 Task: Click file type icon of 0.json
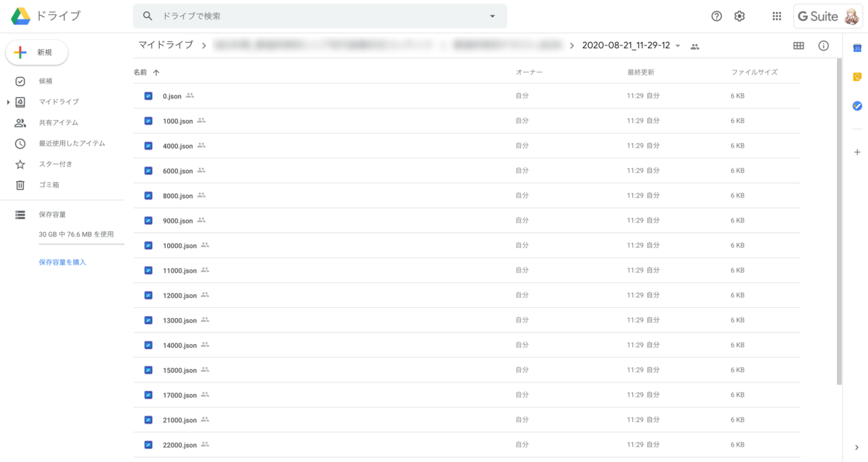pyautogui.click(x=148, y=95)
